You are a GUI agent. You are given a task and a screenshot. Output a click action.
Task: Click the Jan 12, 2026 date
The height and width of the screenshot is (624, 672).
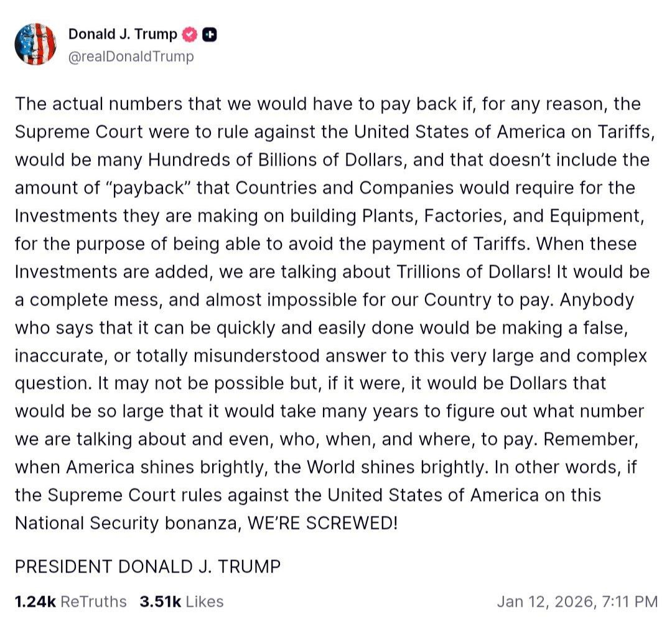[545, 602]
